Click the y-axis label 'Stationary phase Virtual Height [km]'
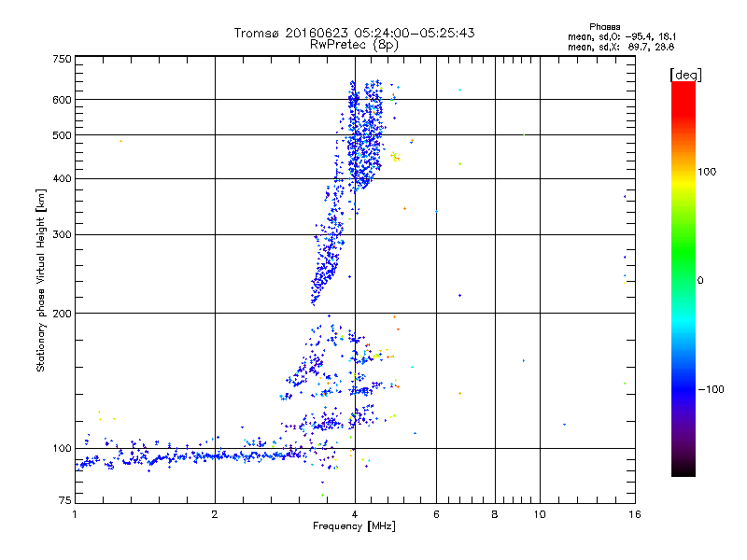 [x=40, y=280]
